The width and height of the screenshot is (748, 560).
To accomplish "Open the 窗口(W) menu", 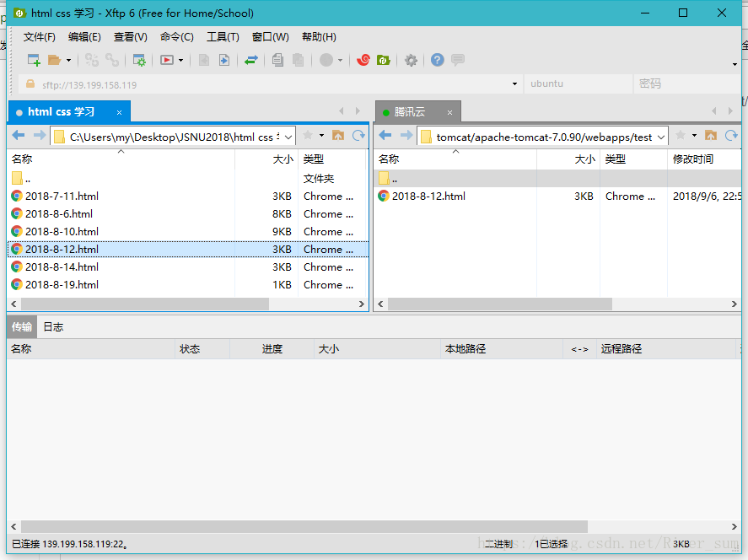I will coord(270,37).
